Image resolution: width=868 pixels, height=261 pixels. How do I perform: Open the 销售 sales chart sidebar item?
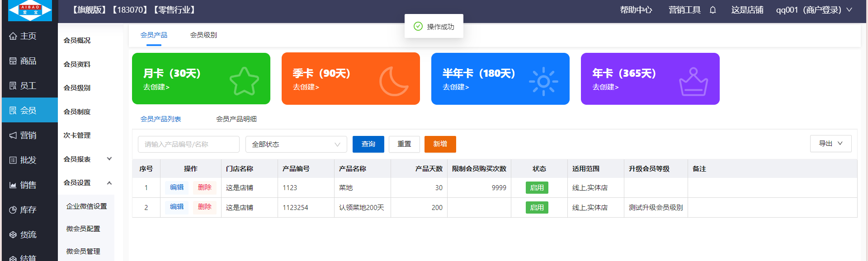23,185
